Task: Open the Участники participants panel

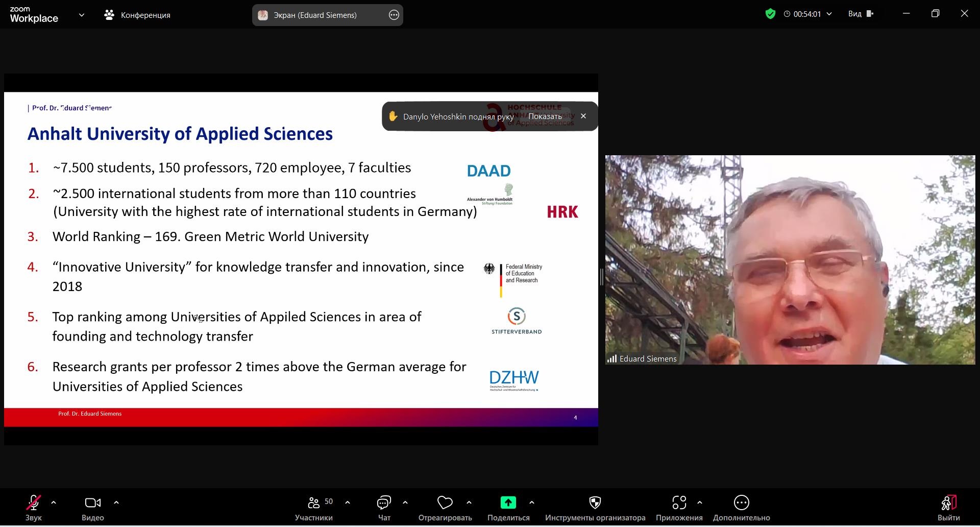Action: click(314, 503)
